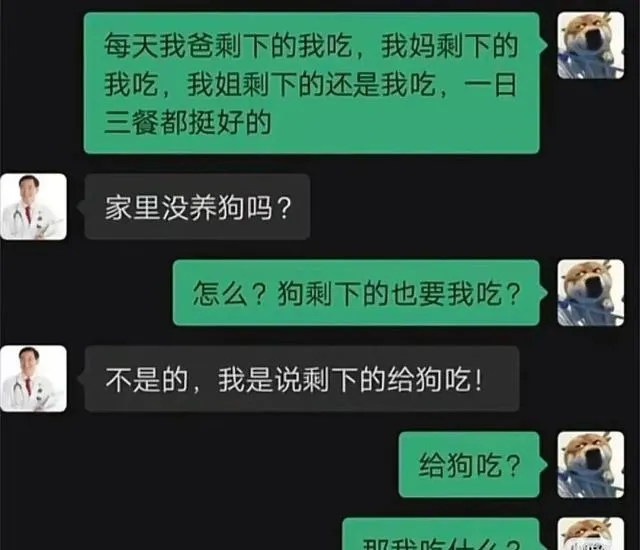Viewport: 640px width, 550px height.
Task: Click the words "我姐剩下的还是我吃"
Action: click(311, 84)
